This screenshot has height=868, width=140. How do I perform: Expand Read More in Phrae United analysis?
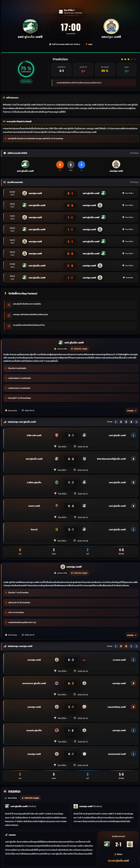132,411
